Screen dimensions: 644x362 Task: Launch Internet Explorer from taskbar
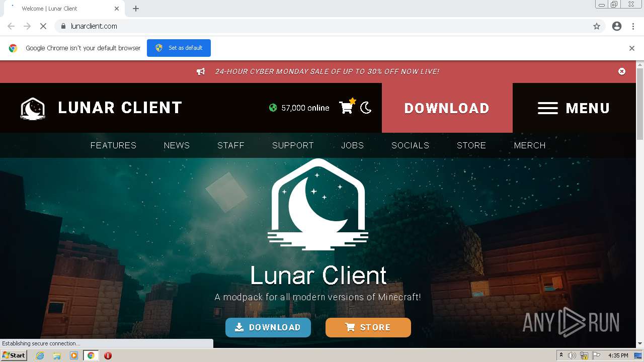(x=40, y=355)
